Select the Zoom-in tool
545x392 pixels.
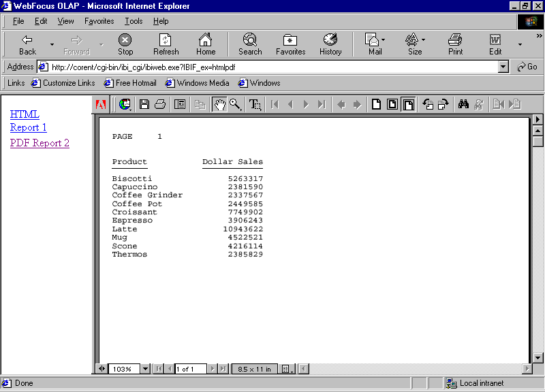click(x=235, y=104)
